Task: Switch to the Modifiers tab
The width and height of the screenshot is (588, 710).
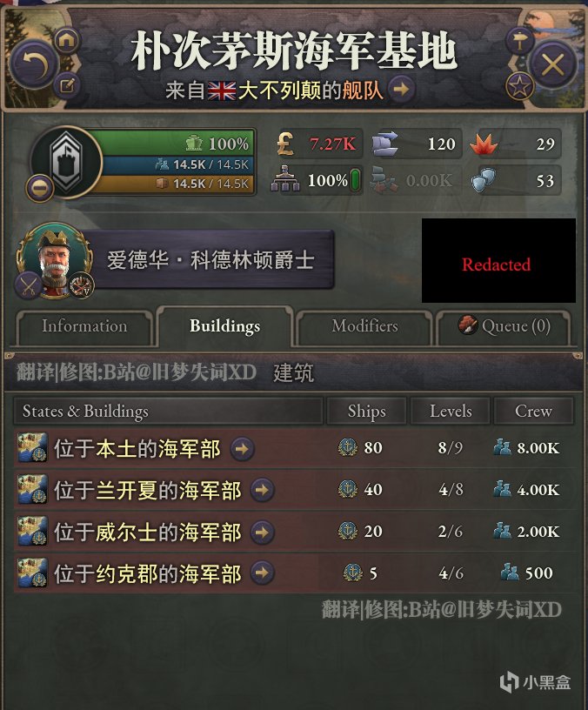Action: (x=364, y=326)
